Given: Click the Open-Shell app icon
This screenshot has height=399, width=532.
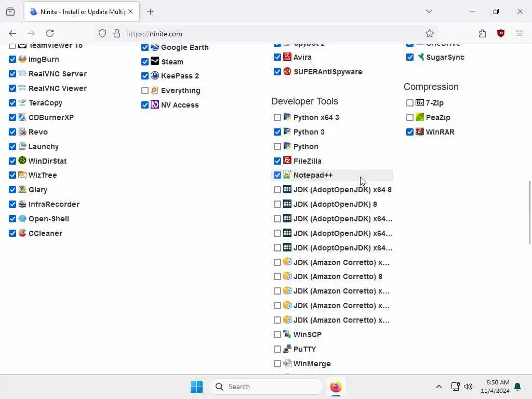Looking at the screenshot, I should (22, 219).
